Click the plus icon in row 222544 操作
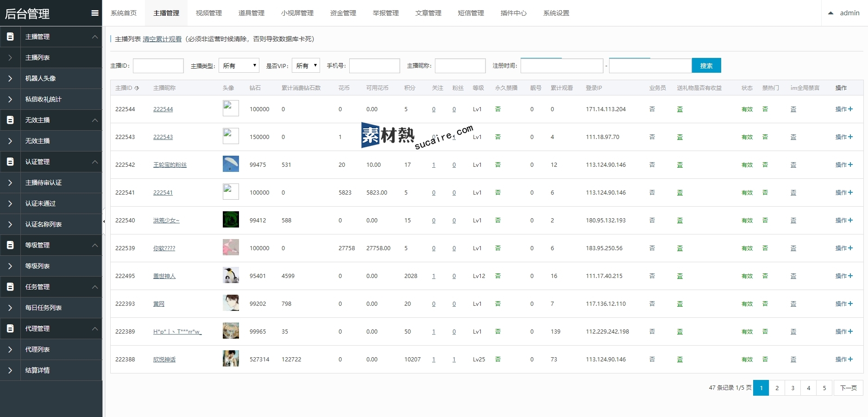The width and height of the screenshot is (868, 417). [850, 109]
